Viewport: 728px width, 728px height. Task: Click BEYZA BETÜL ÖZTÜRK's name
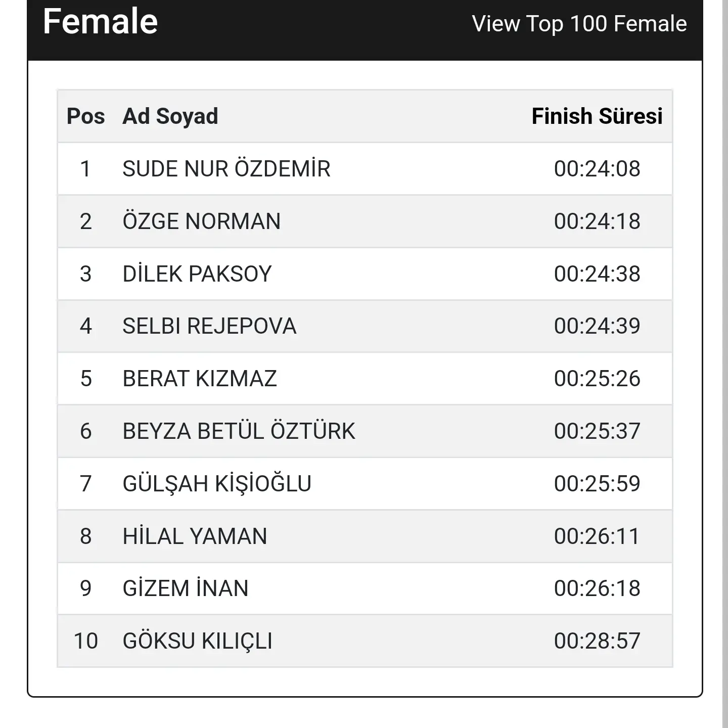(239, 431)
